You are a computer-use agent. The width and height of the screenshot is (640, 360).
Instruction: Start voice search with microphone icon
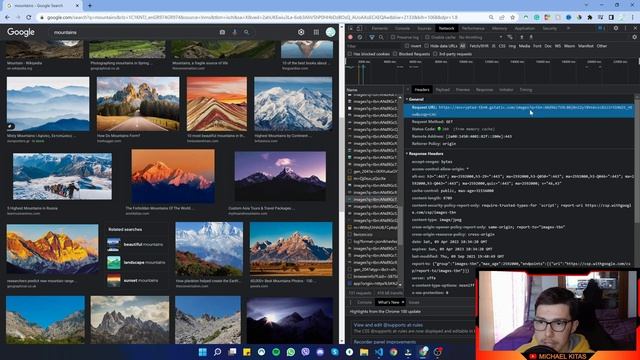pyautogui.click(x=234, y=32)
